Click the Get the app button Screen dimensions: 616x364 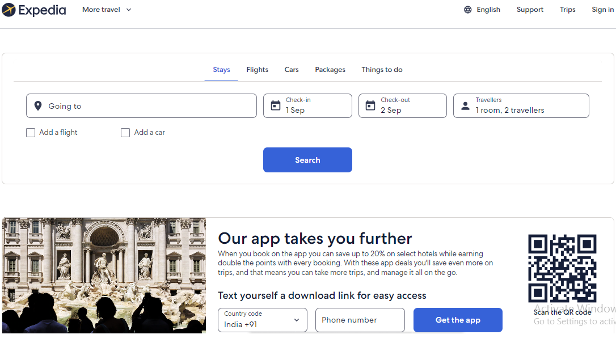tap(457, 320)
